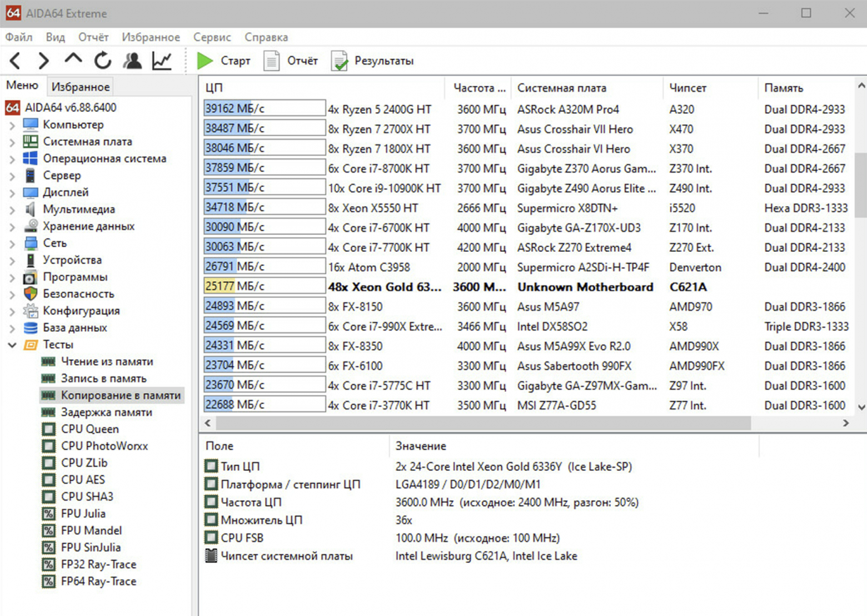Click the refresh toolbar icon
This screenshot has width=867, height=616.
102,60
